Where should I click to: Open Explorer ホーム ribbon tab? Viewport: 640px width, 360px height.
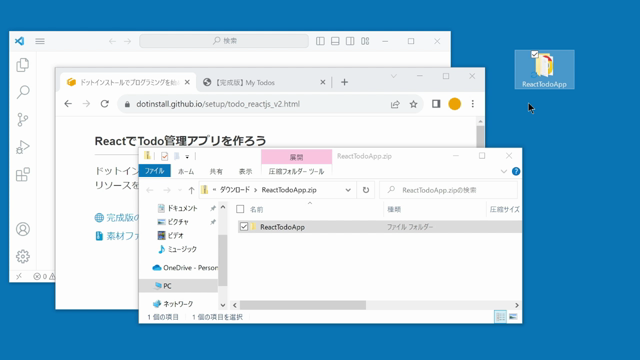click(x=186, y=171)
